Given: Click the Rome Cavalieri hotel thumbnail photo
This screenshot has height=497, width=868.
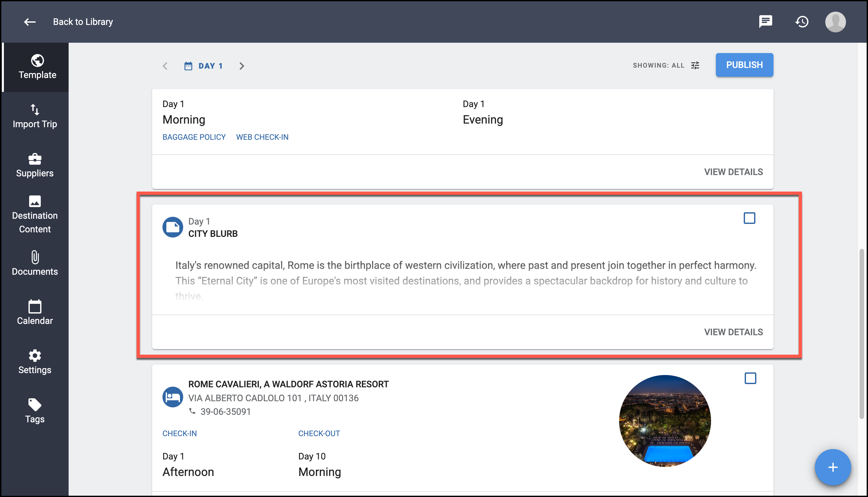Looking at the screenshot, I should tap(664, 421).
